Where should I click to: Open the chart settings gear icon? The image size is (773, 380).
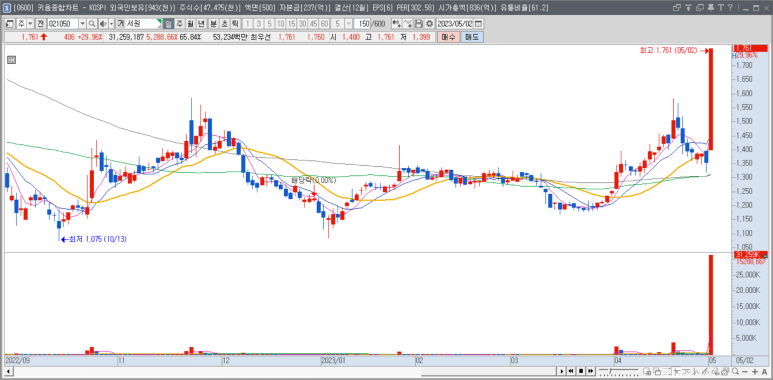pyautogui.click(x=429, y=24)
